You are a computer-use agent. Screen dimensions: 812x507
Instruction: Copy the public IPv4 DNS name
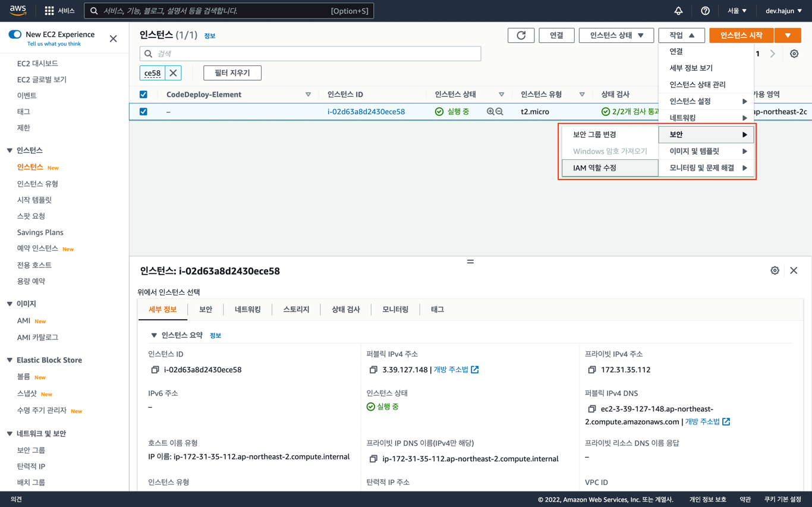(x=592, y=409)
